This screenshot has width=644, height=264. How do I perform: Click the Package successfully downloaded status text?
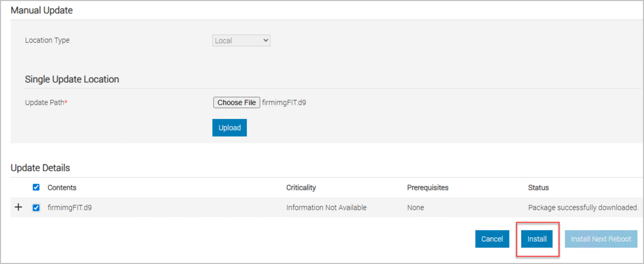click(x=583, y=207)
